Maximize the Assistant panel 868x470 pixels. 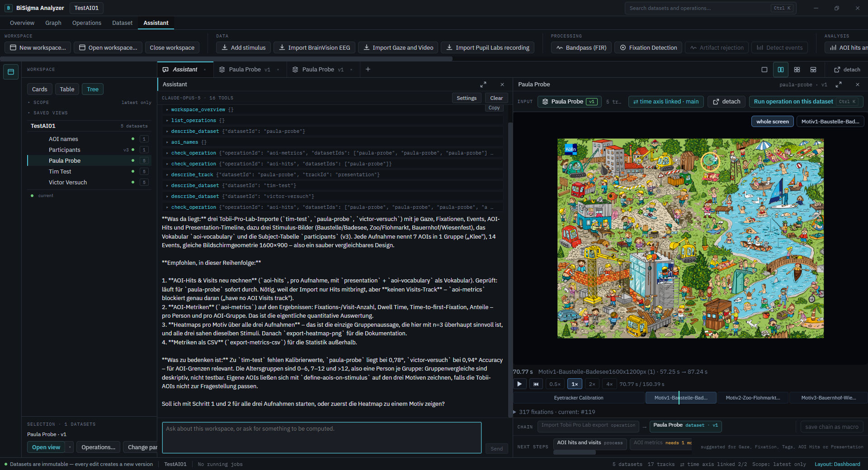coord(483,85)
